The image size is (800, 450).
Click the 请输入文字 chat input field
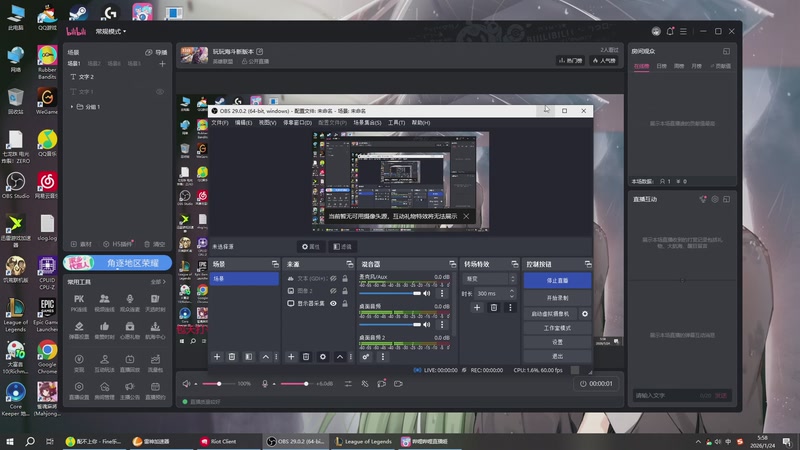tap(665, 395)
